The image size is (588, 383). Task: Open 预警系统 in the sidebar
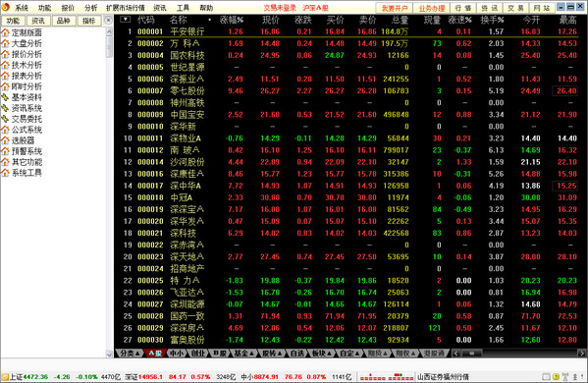[x=22, y=151]
